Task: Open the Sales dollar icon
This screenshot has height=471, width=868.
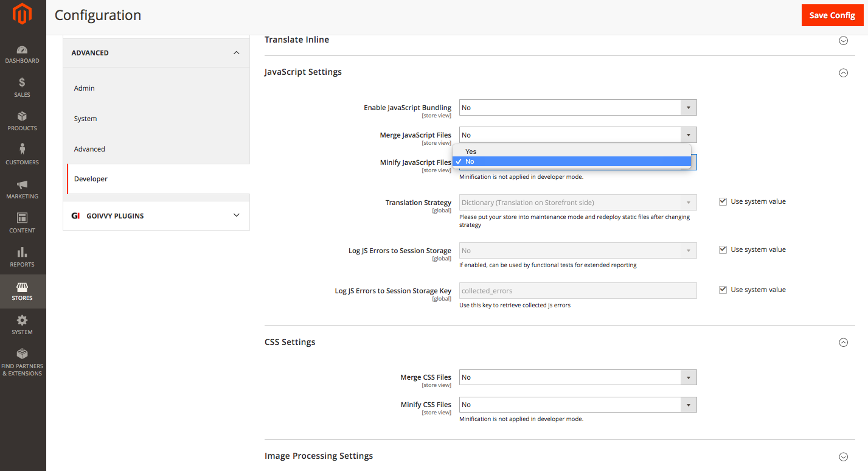Action: (23, 83)
